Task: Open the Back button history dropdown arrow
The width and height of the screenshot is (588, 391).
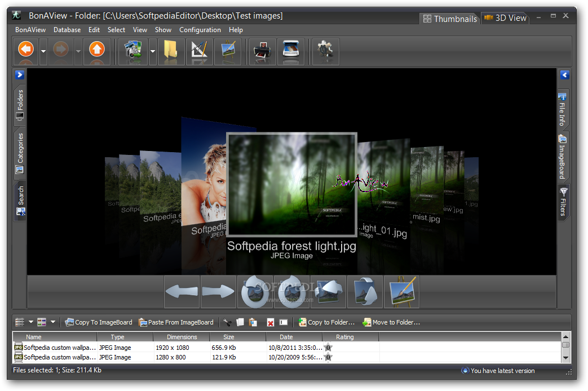Action: point(43,51)
